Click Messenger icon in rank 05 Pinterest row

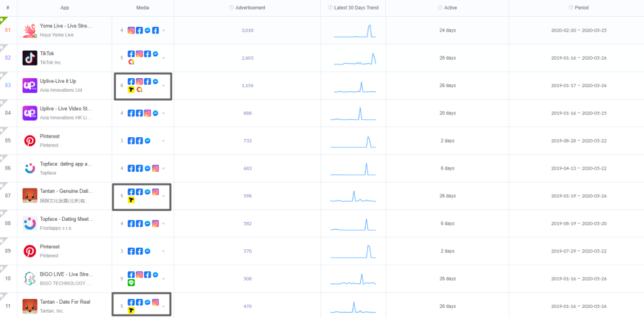(x=147, y=141)
